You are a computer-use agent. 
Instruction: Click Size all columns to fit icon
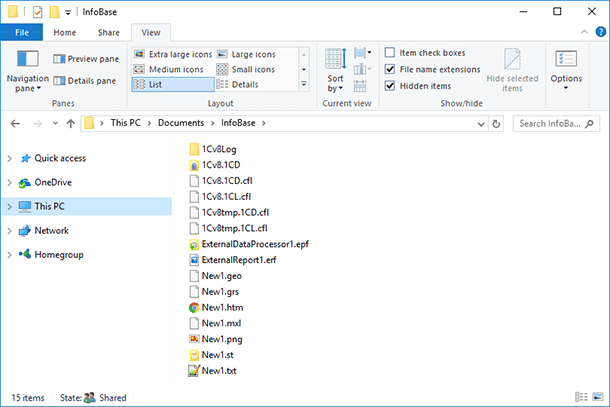pyautogui.click(x=360, y=86)
